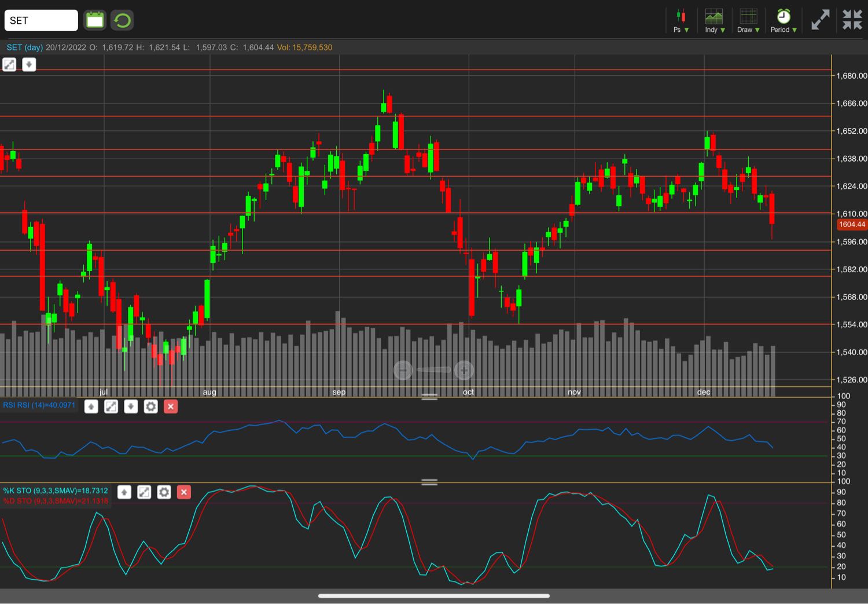The image size is (868, 604).
Task: Click the 'oct' month label on time axis
Action: [x=468, y=392]
